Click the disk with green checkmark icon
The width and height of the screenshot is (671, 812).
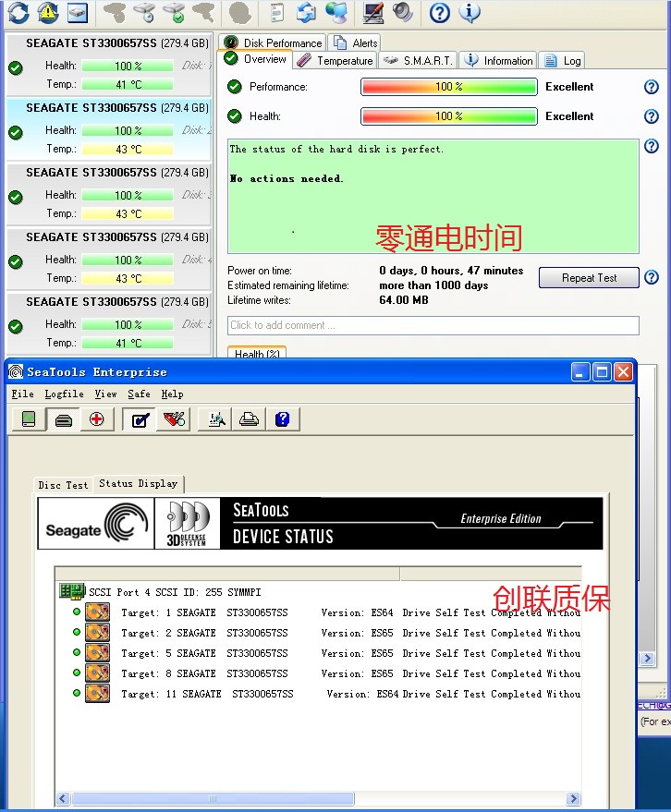coord(175,13)
